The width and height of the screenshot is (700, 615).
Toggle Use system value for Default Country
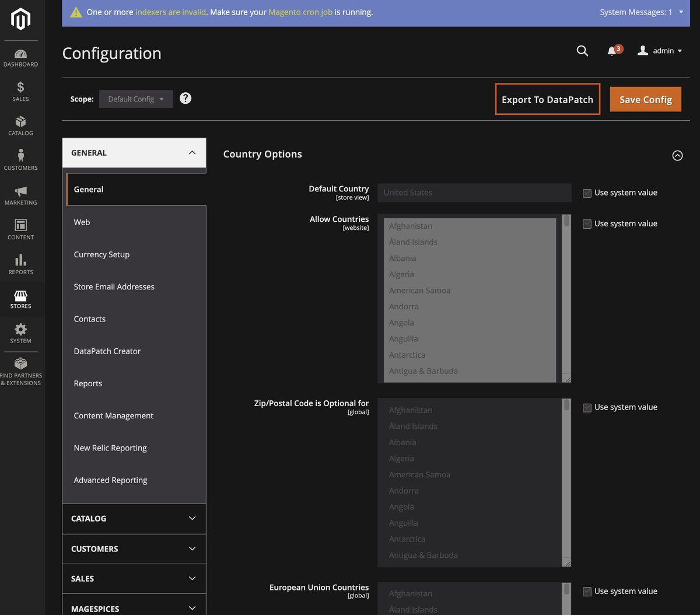coord(587,193)
